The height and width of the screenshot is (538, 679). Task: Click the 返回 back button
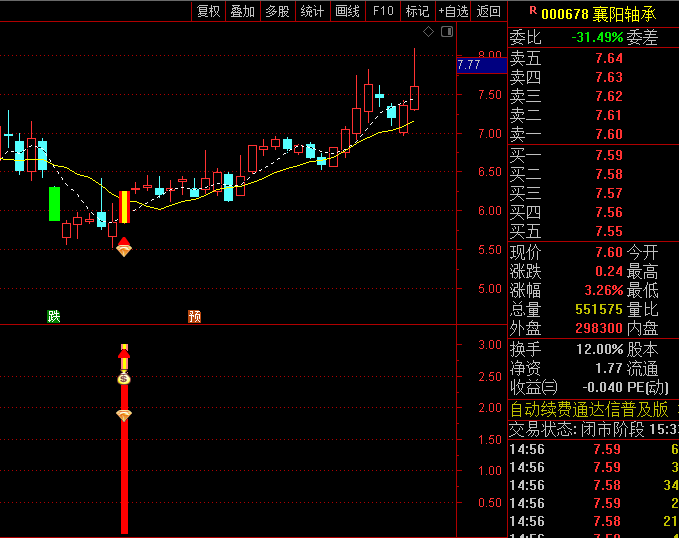coord(488,11)
